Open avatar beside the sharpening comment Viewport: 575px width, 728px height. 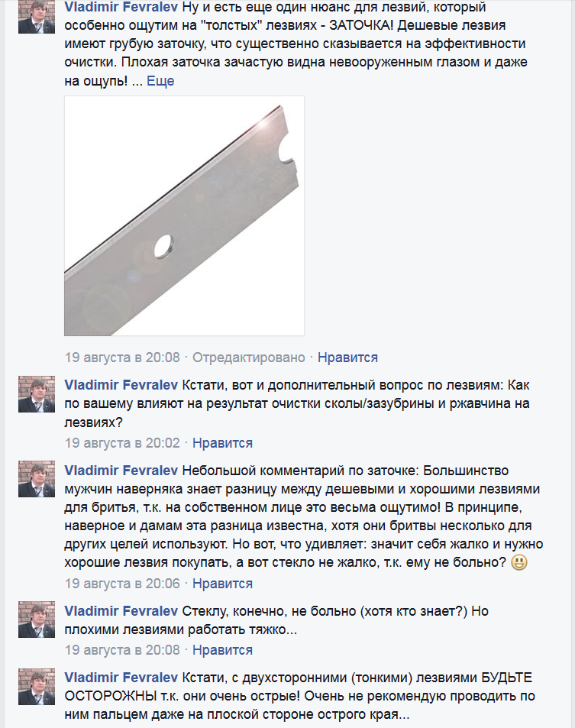tap(37, 479)
